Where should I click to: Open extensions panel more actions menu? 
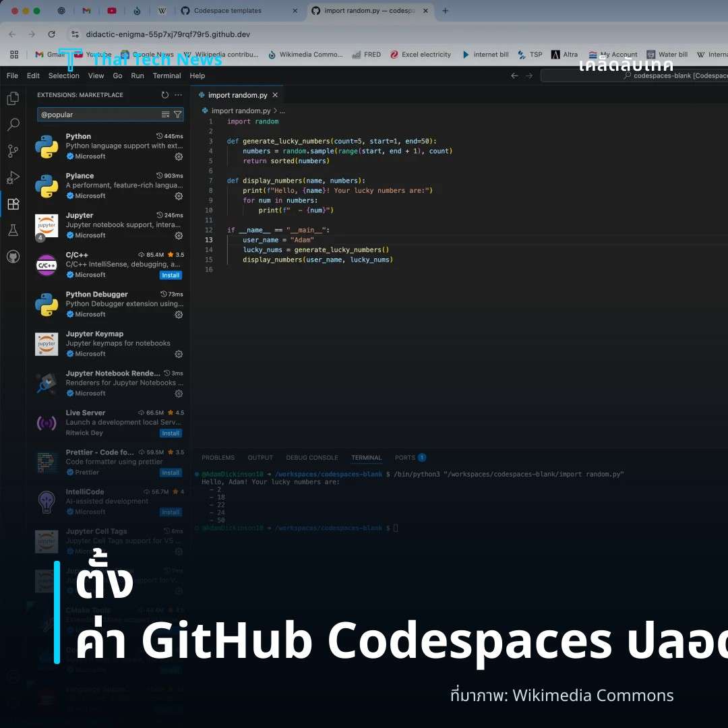(178, 95)
